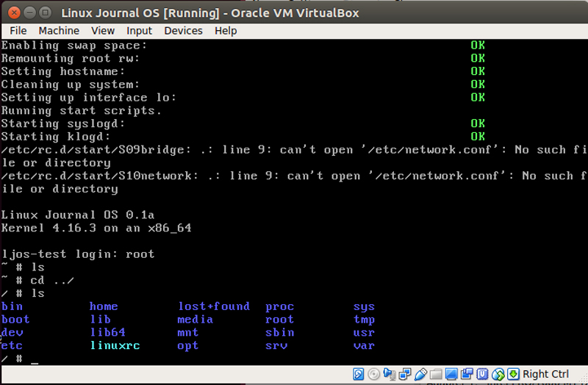Open the File menu

18,31
